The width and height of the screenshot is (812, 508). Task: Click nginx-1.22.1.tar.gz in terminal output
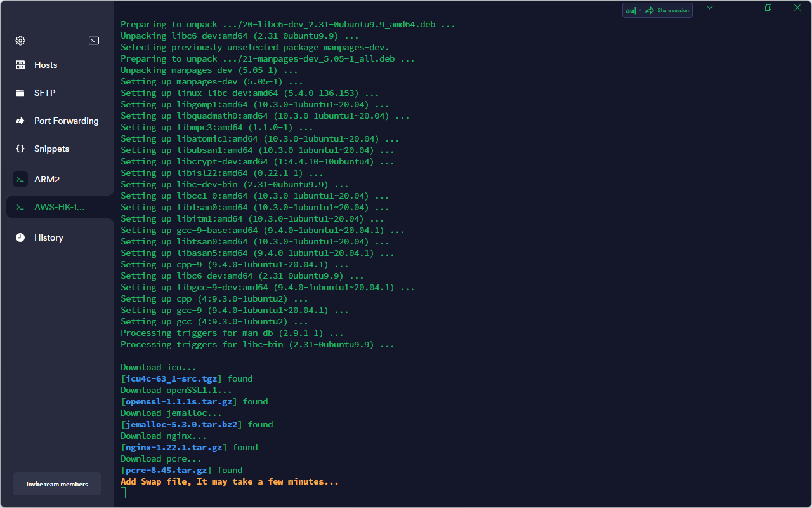point(174,447)
